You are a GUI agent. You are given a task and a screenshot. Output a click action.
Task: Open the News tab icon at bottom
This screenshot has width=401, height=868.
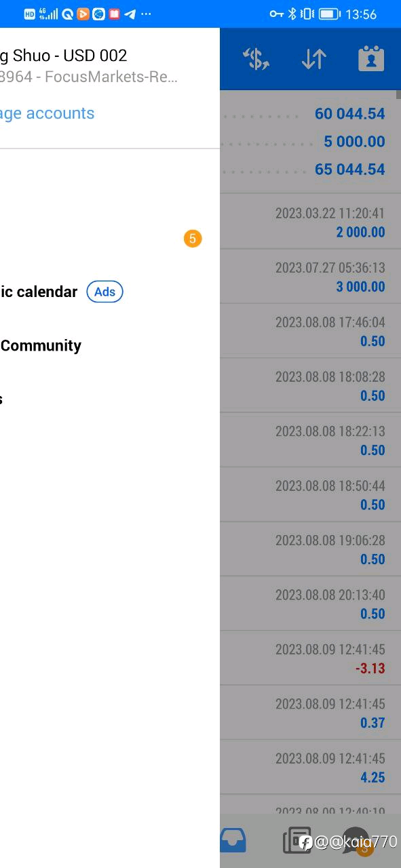[x=297, y=841]
